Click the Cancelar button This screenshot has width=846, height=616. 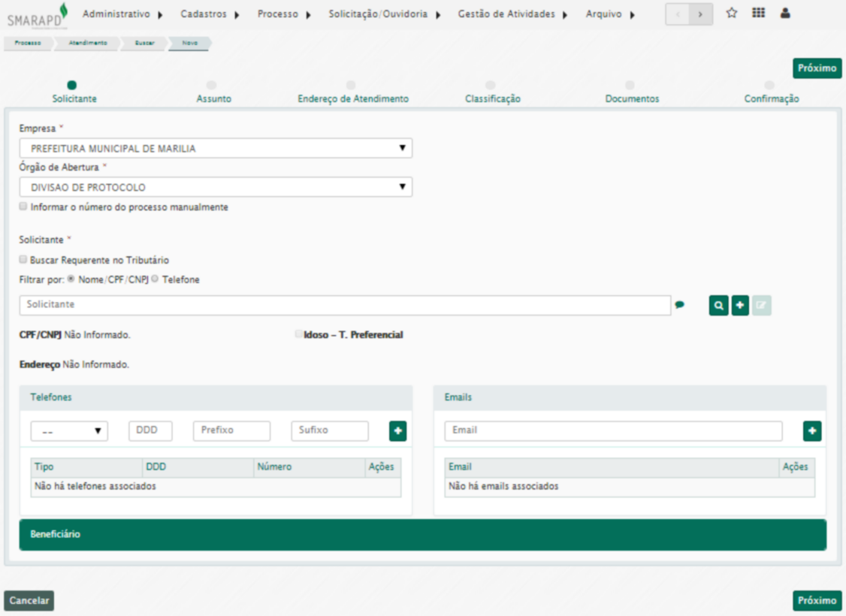click(29, 600)
